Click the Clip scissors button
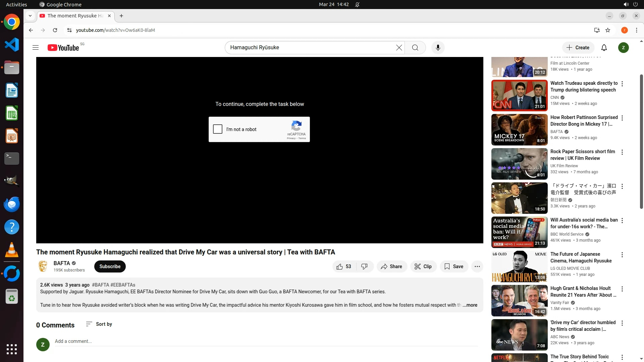The width and height of the screenshot is (644, 362). pyautogui.click(x=423, y=266)
